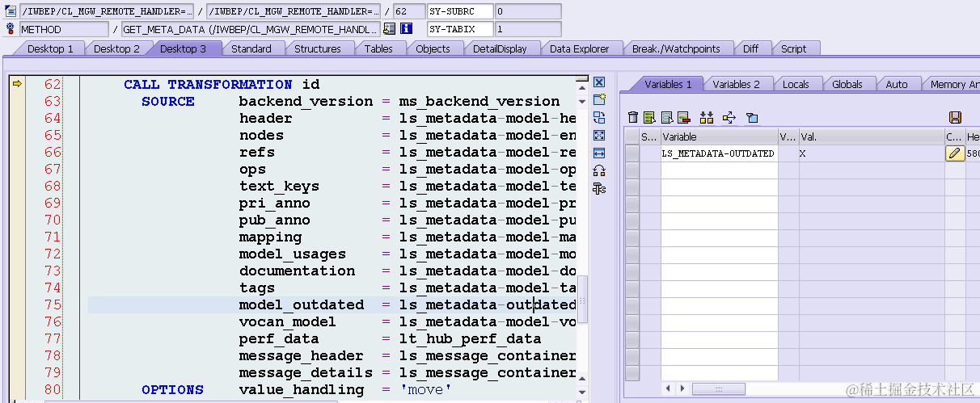Switch to the Desktop 2 tab
Viewport: 980px width, 403px height.
click(116, 48)
